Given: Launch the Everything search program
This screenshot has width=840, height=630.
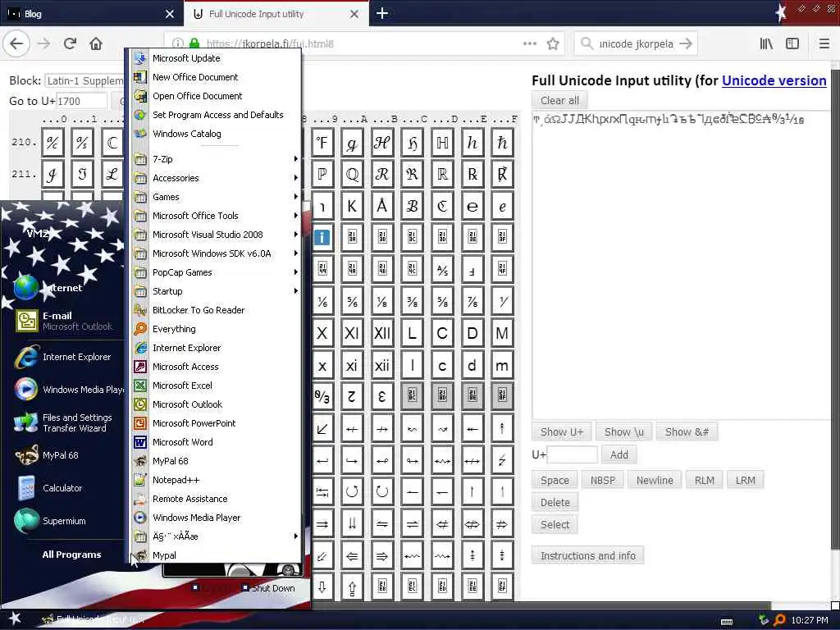Looking at the screenshot, I should pos(174,329).
